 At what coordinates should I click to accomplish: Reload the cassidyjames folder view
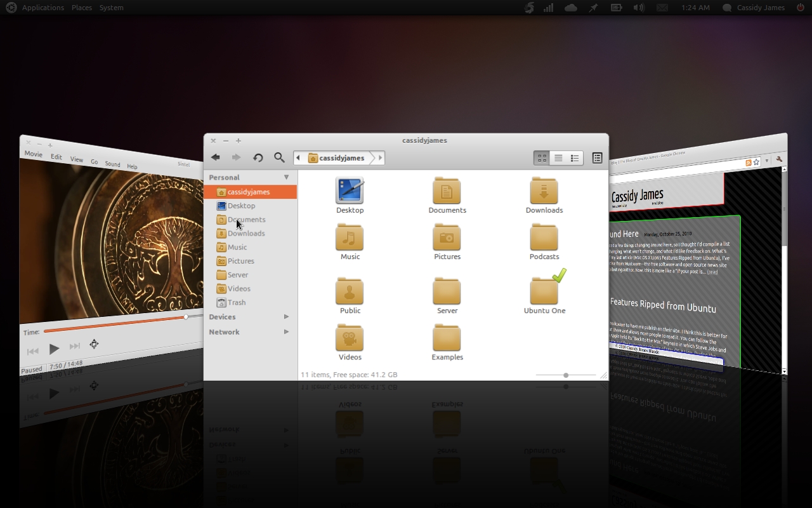[258, 158]
